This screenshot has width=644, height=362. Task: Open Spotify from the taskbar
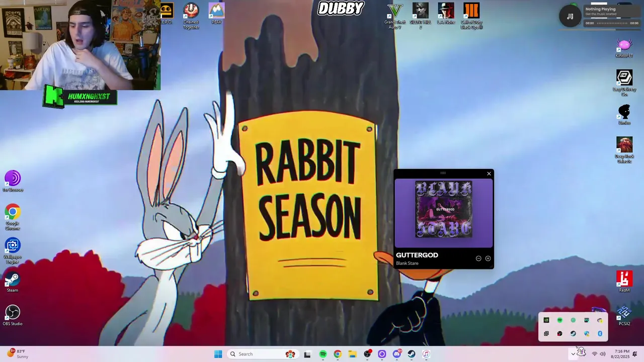click(323, 354)
